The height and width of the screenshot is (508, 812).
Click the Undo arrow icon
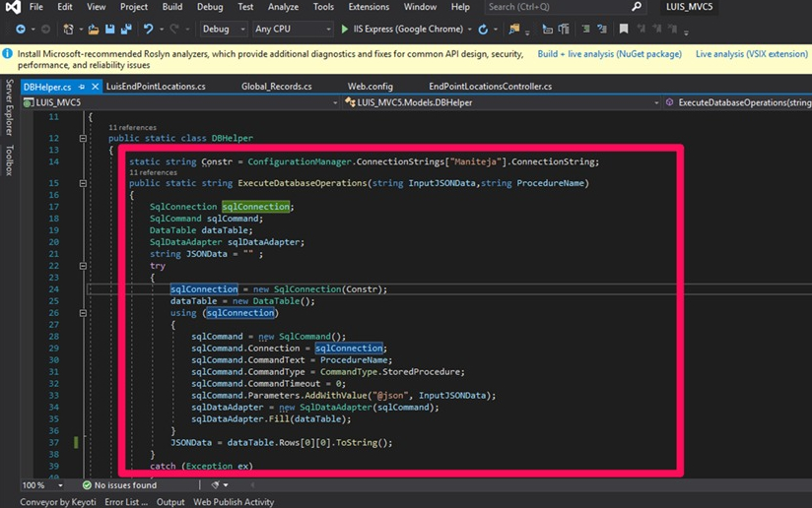[149, 29]
